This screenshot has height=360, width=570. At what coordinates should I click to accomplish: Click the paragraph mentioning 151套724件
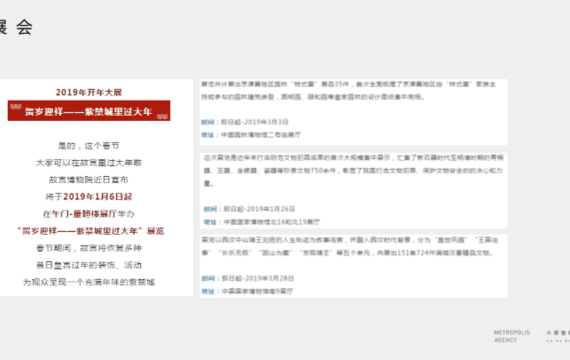(350, 246)
